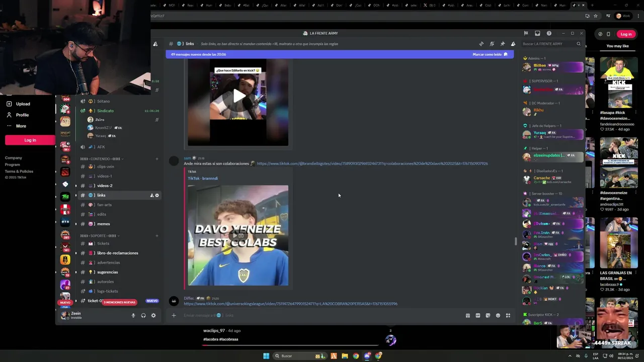Screen dimensions: 644x362
Task: Click 3 MENCIONES NUEVAS pill
Action: 119,302
